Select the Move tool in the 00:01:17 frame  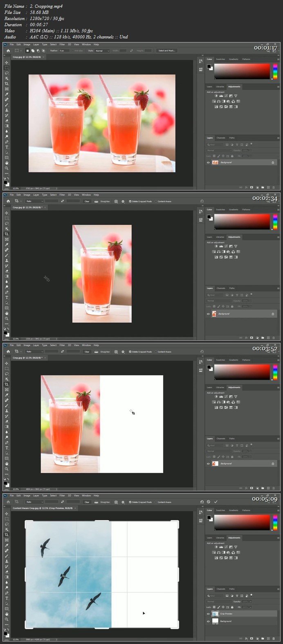(x=7, y=63)
